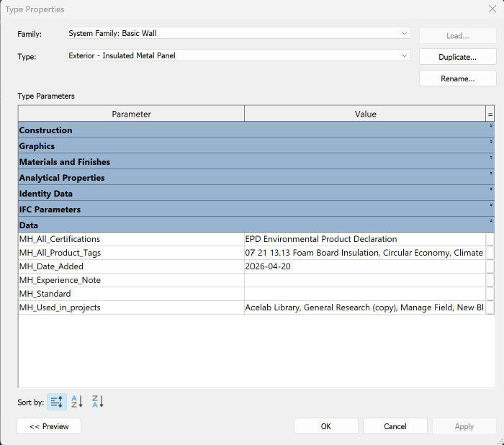Image resolution: width=504 pixels, height=445 pixels.
Task: Collapse the Data parameter group
Action: tap(491, 221)
